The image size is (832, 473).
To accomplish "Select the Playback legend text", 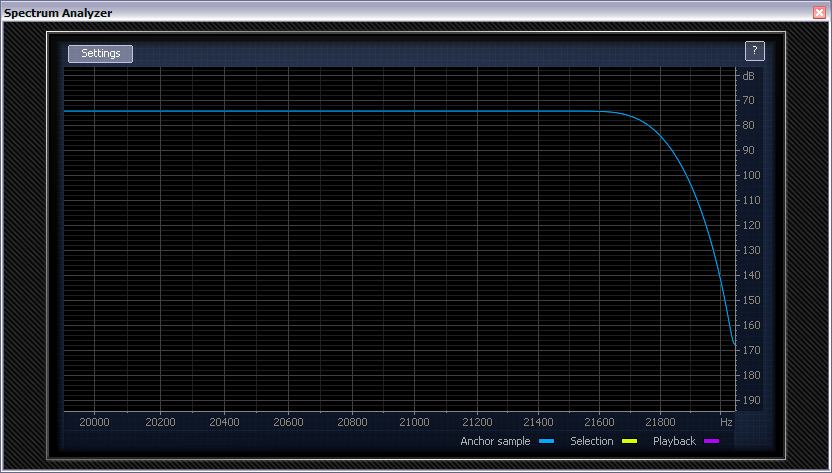I will tap(674, 441).
